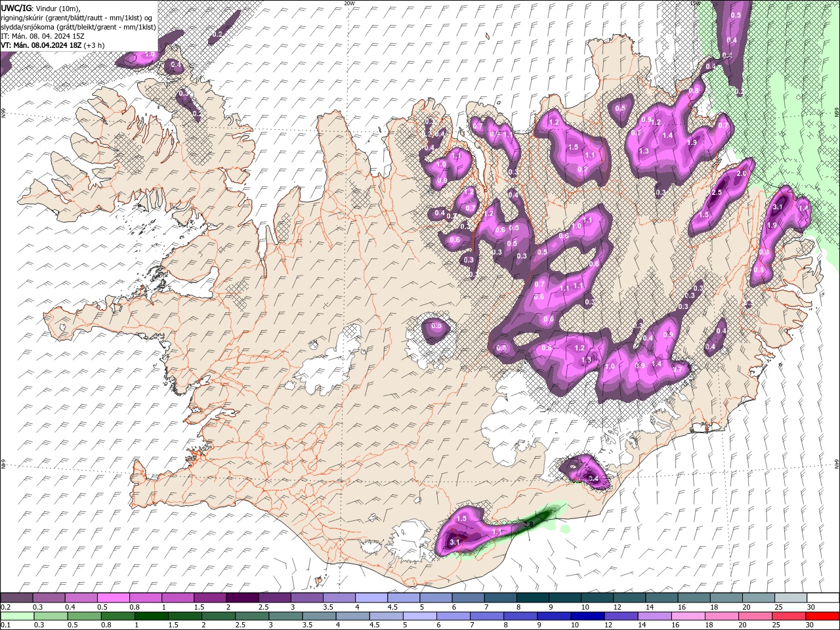This screenshot has height=630, width=840.
Task: Select the 0.2–0.3 dusky purple snowfall legend swatch
Action: [16, 598]
